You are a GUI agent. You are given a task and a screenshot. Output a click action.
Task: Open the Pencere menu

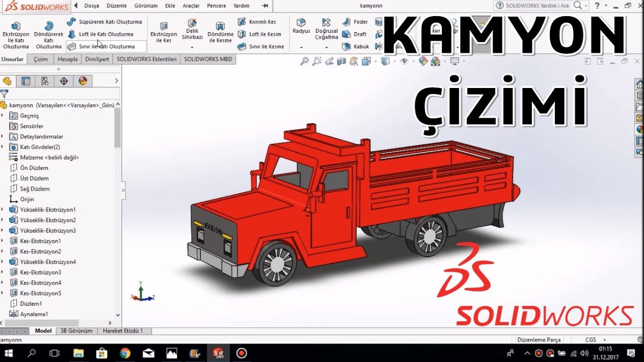216,6
